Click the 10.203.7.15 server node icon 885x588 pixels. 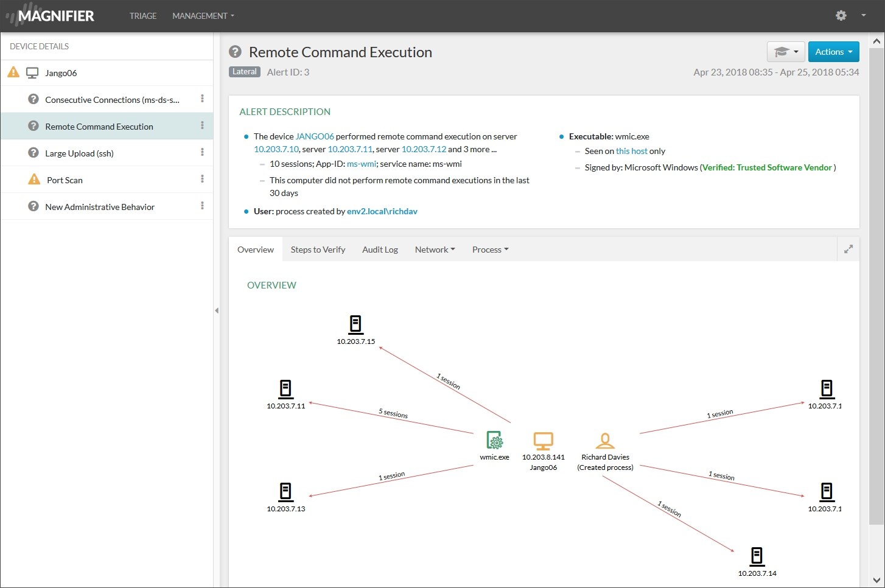point(355,324)
